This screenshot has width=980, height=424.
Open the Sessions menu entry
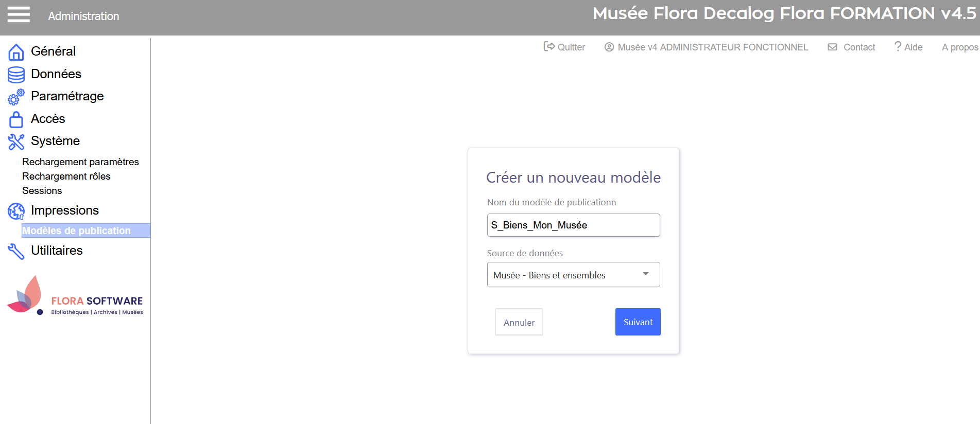pyautogui.click(x=42, y=190)
